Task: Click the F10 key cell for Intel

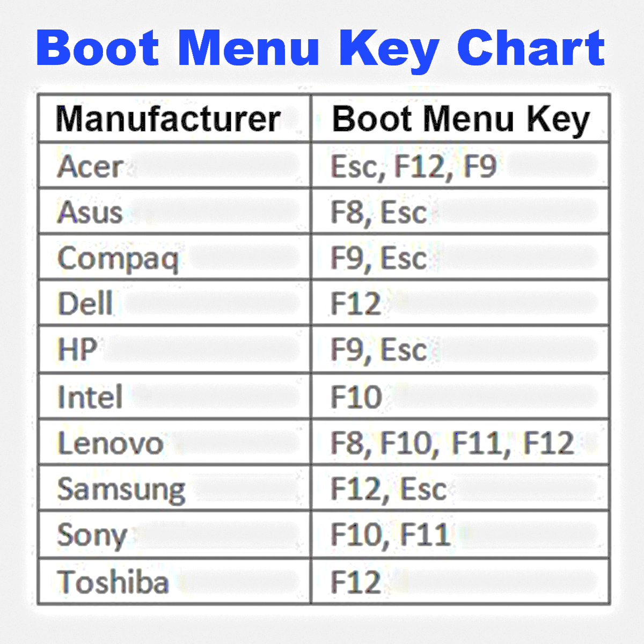Action: click(460, 397)
